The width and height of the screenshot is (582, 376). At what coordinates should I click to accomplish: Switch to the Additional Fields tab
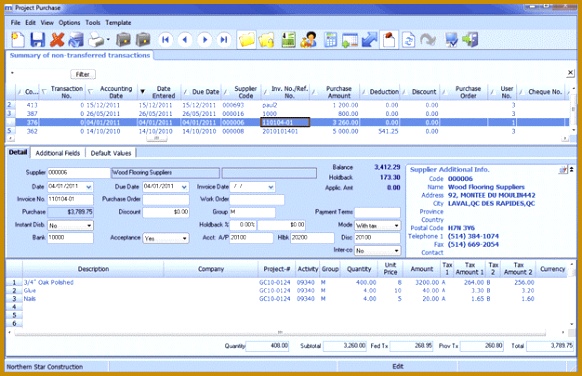click(x=58, y=153)
